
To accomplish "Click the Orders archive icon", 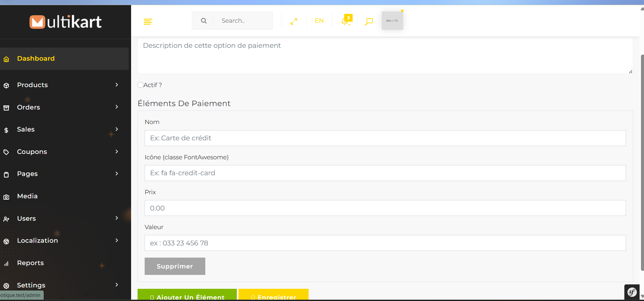I will point(6,108).
